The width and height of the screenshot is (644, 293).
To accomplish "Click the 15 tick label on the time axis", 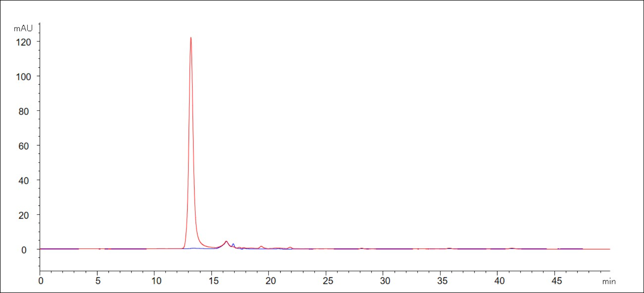I will pos(214,281).
